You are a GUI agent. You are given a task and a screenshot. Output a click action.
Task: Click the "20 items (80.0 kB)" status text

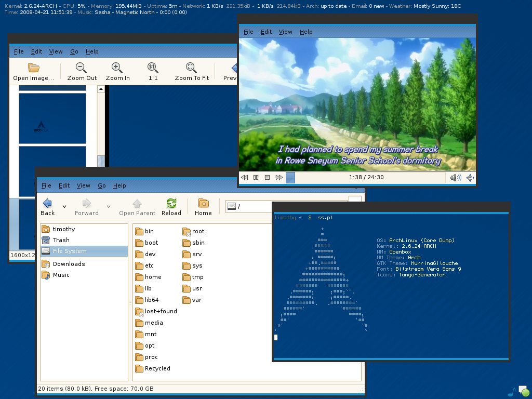tap(65, 389)
